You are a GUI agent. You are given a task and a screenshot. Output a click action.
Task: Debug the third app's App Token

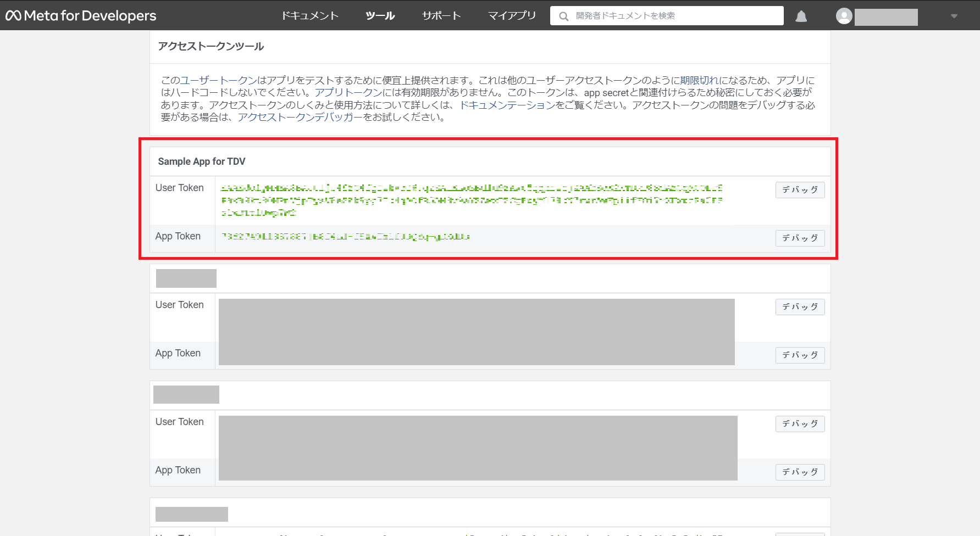pos(800,472)
